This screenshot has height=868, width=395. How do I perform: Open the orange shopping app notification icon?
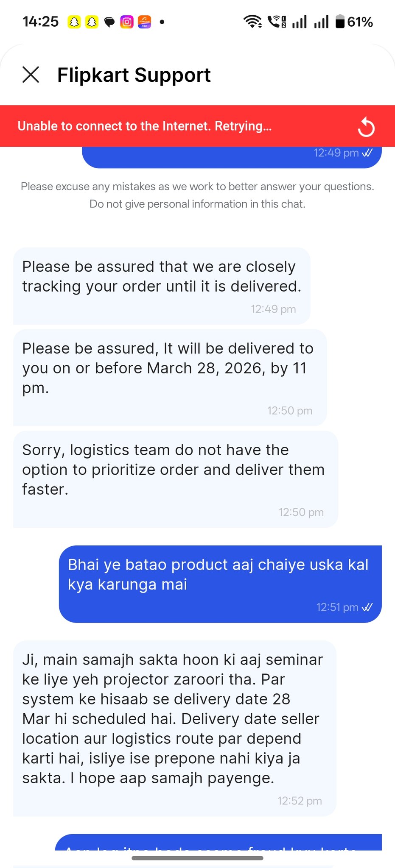pos(144,22)
